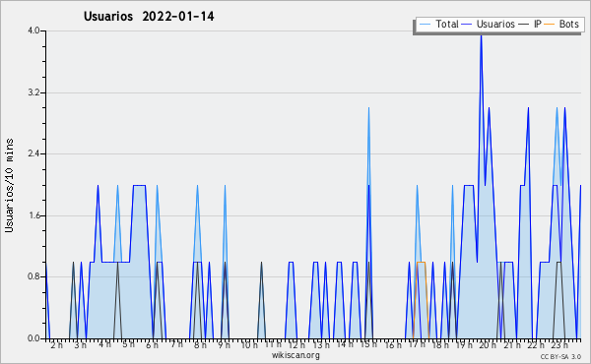Viewport: 591px width, 364px height.
Task: Click the 4.0 y-axis value
Action: tap(33, 30)
